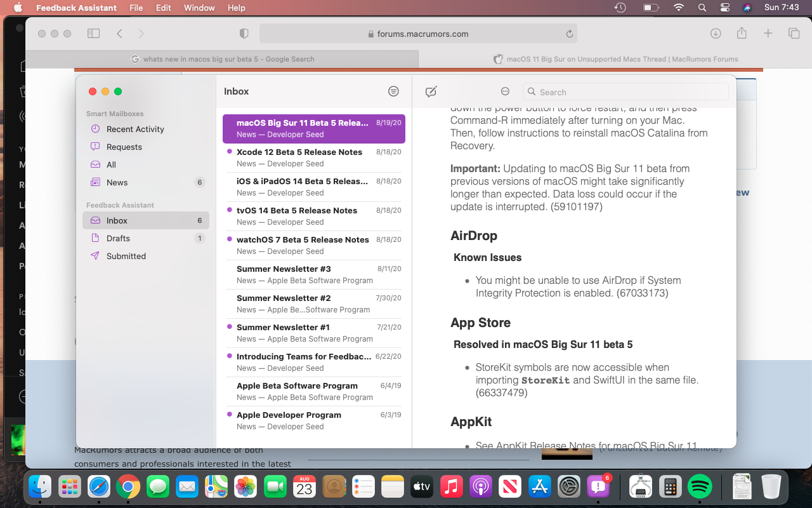The image size is (812, 508).
Task: Open Launchpad from the Dock
Action: pyautogui.click(x=70, y=487)
